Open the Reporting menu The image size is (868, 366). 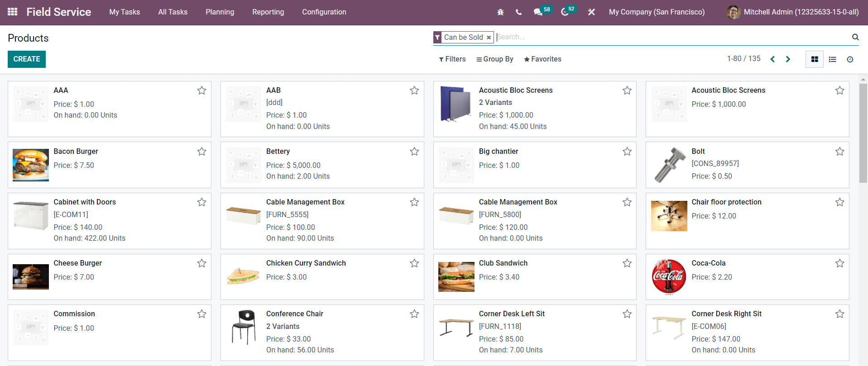click(268, 12)
